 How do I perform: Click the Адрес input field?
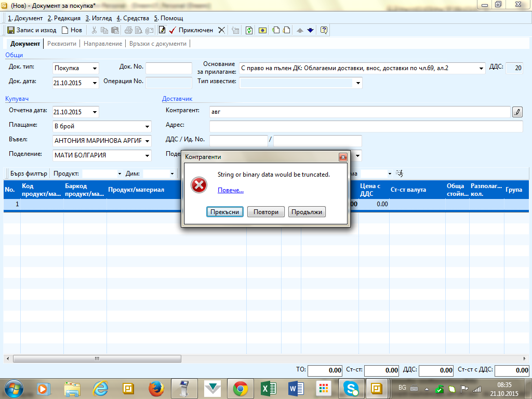(x=366, y=127)
